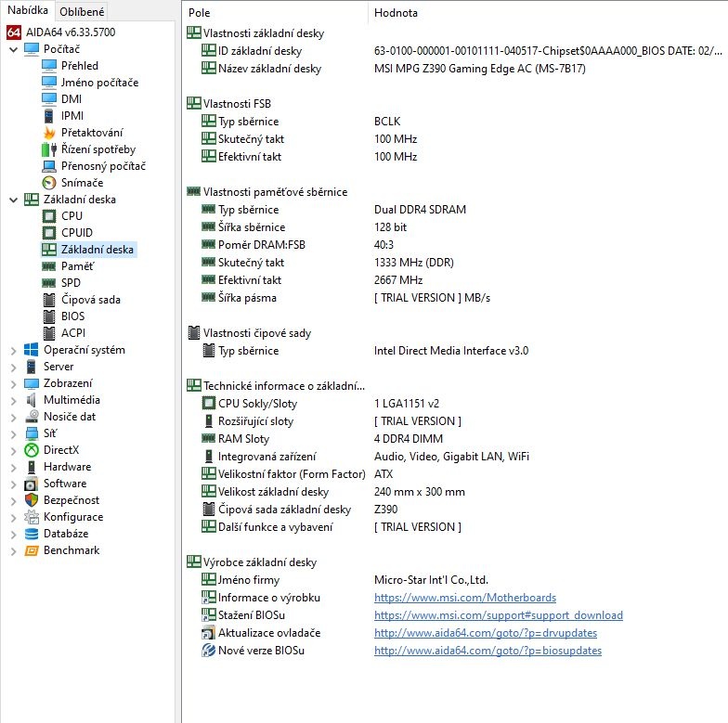This screenshot has width=728, height=723.
Task: Collapse the Základní deska tree node
Action: pos(13,200)
